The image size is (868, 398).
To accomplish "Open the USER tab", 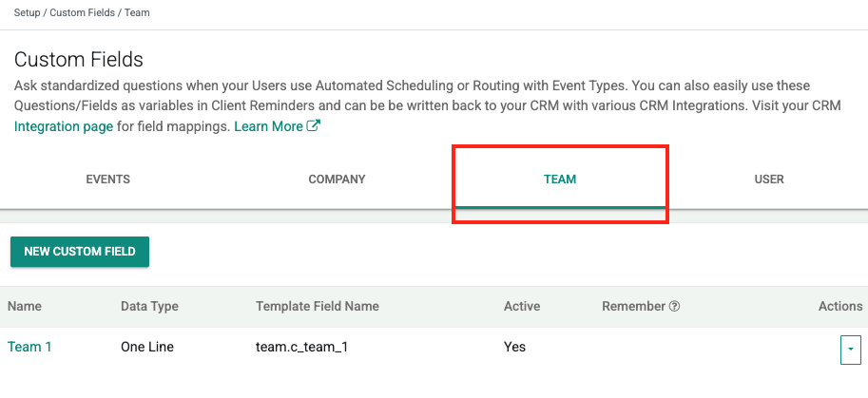I will (x=768, y=180).
